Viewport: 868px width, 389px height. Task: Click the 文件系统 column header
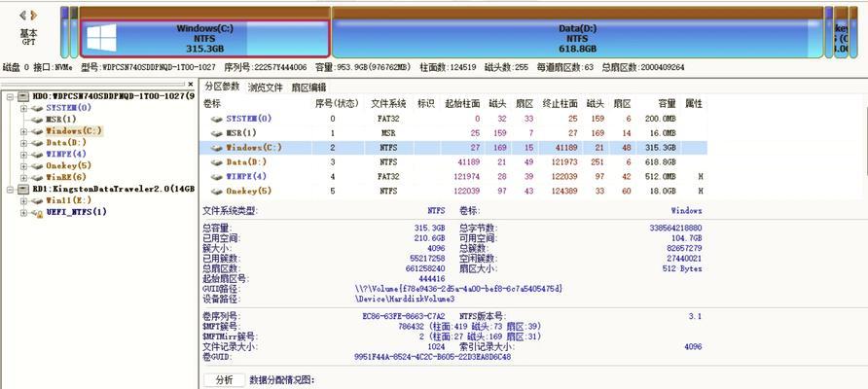tap(388, 103)
